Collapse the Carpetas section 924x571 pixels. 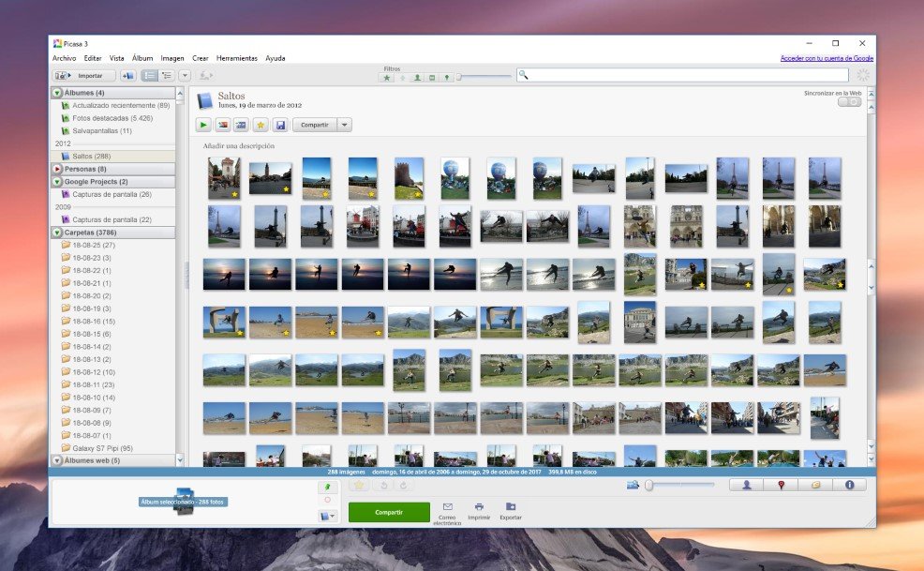[x=57, y=232]
